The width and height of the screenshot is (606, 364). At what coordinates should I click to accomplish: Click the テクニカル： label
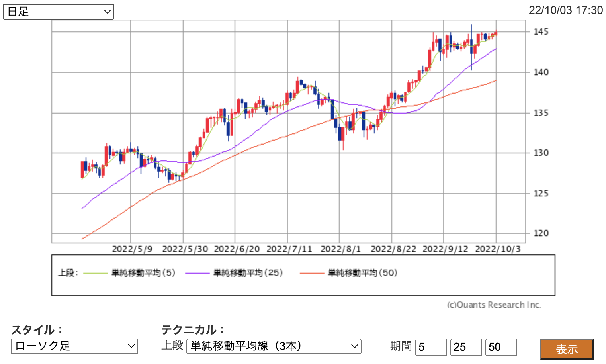pos(194,330)
